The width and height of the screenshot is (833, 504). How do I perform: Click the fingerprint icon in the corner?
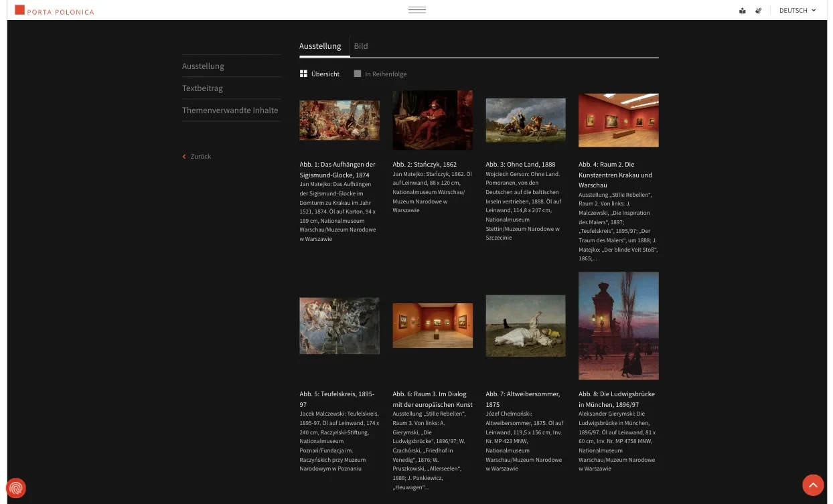tap(15, 488)
